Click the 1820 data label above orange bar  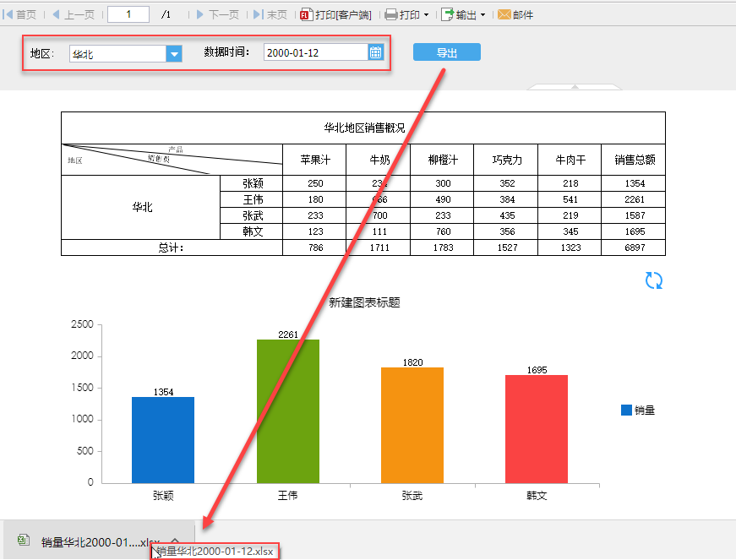click(412, 362)
